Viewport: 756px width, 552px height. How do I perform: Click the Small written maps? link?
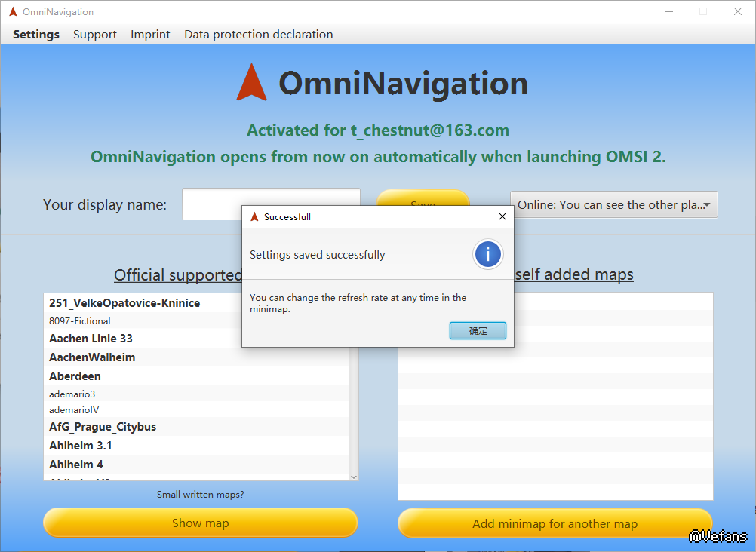point(201,494)
